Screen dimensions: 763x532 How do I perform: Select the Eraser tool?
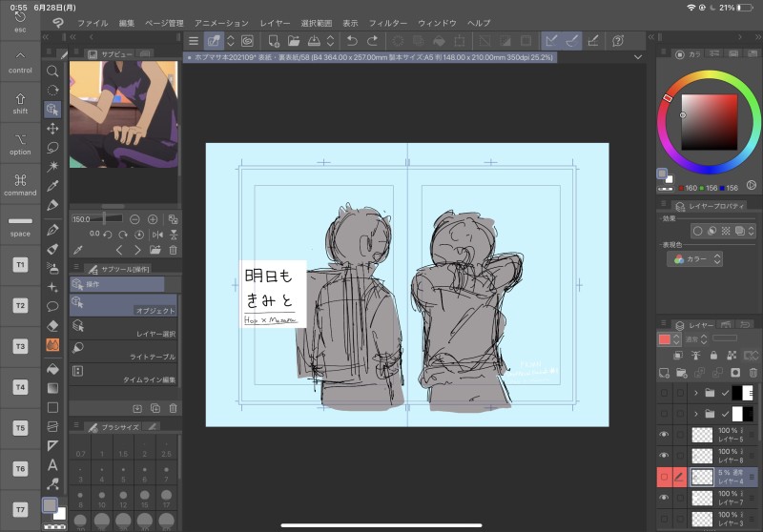click(52, 325)
